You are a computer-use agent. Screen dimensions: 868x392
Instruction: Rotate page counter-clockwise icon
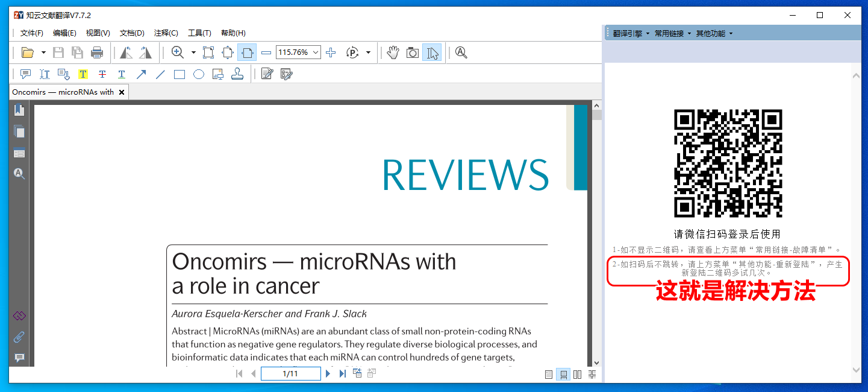(x=126, y=53)
